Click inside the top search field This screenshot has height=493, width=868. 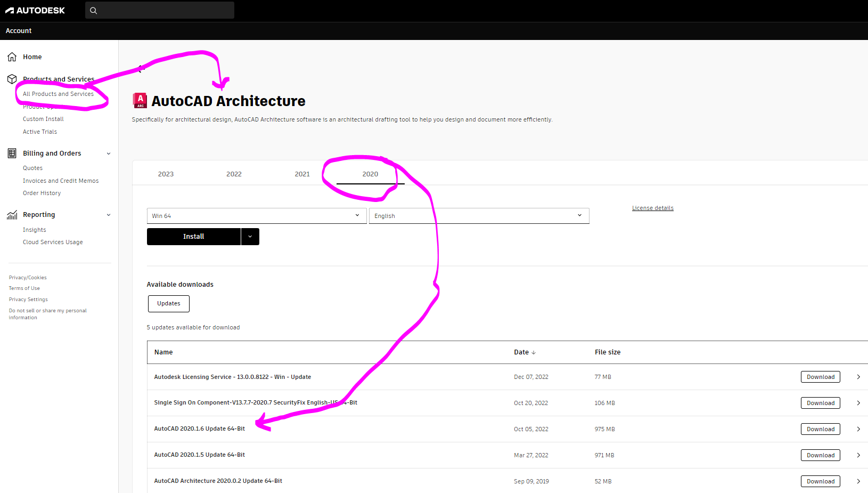[160, 10]
